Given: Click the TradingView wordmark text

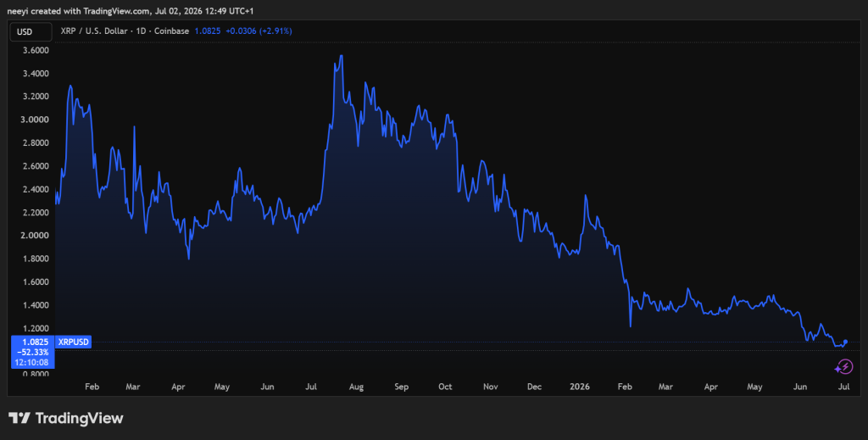Looking at the screenshot, I should point(79,419).
